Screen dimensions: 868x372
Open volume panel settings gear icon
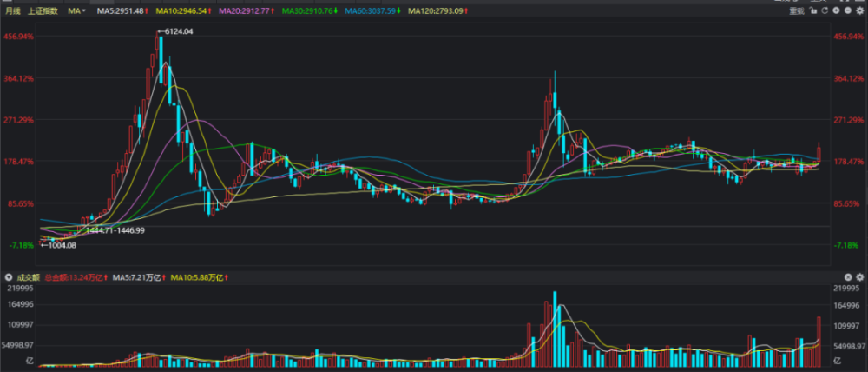tap(860, 276)
